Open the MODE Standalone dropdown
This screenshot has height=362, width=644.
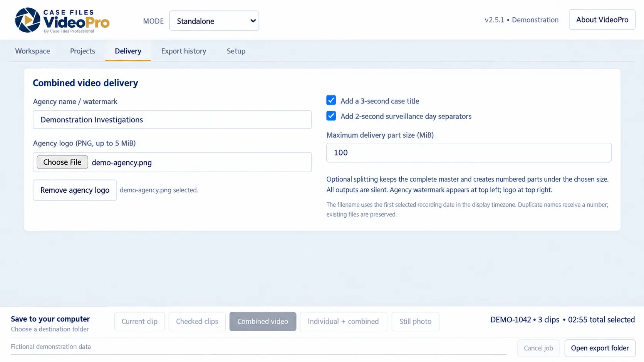point(214,21)
